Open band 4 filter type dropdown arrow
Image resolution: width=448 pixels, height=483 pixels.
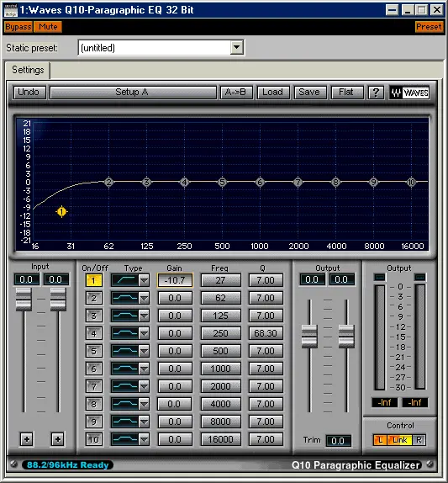coord(144,333)
